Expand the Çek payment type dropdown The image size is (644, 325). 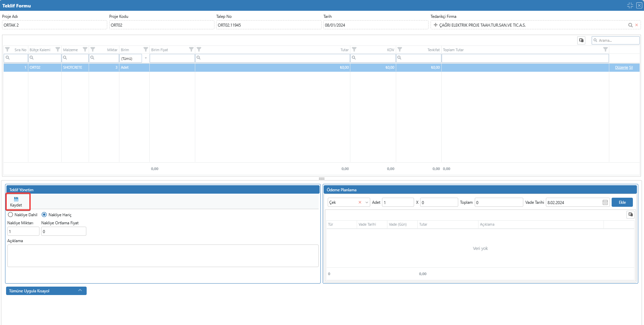[367, 202]
